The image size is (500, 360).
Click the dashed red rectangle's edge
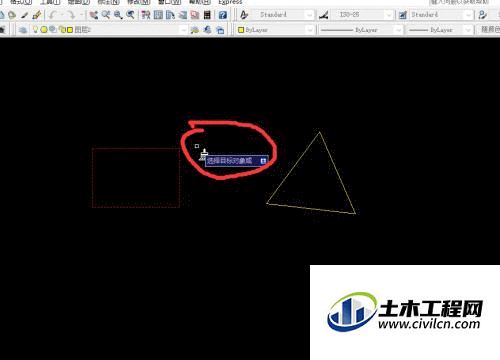[136, 149]
